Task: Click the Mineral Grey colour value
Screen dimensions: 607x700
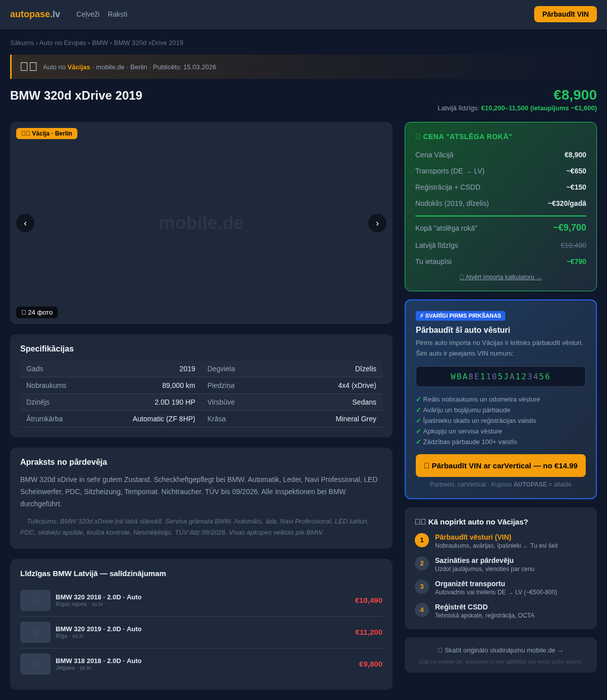Action: (356, 419)
